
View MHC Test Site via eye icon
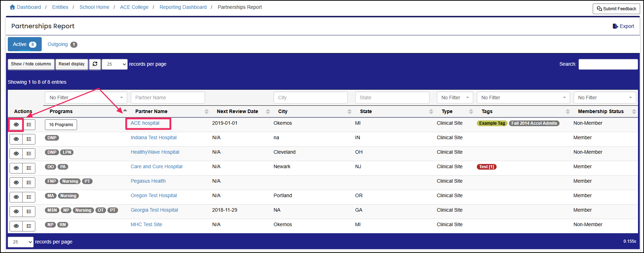pyautogui.click(x=16, y=226)
